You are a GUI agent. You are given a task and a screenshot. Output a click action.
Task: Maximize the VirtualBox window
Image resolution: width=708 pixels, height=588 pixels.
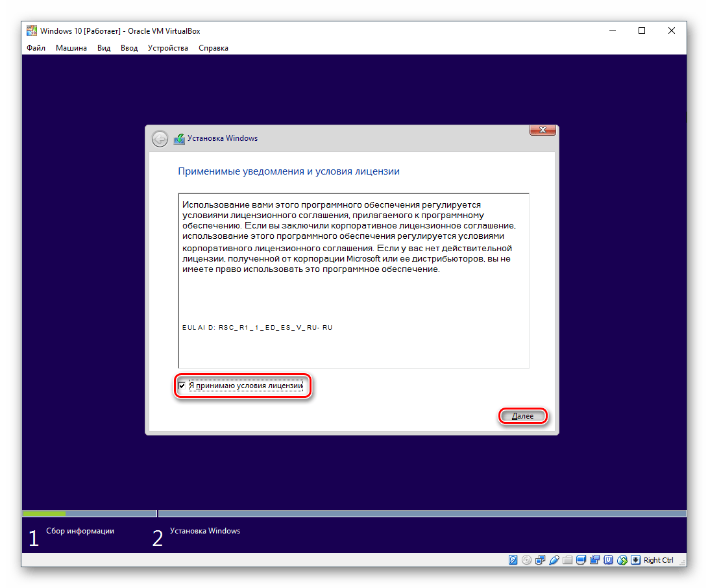pos(642,31)
